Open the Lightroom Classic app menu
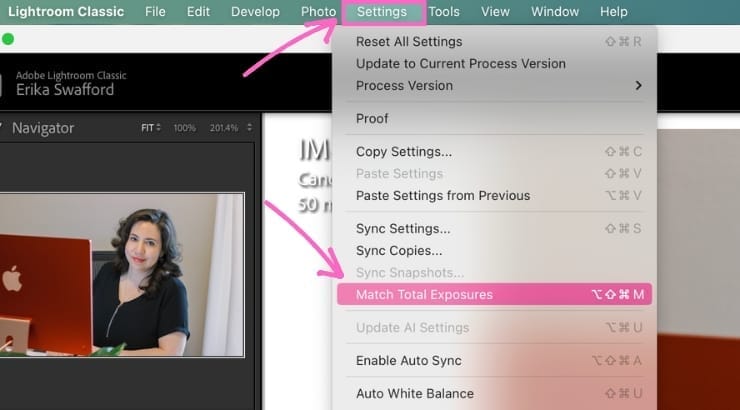 [x=66, y=12]
